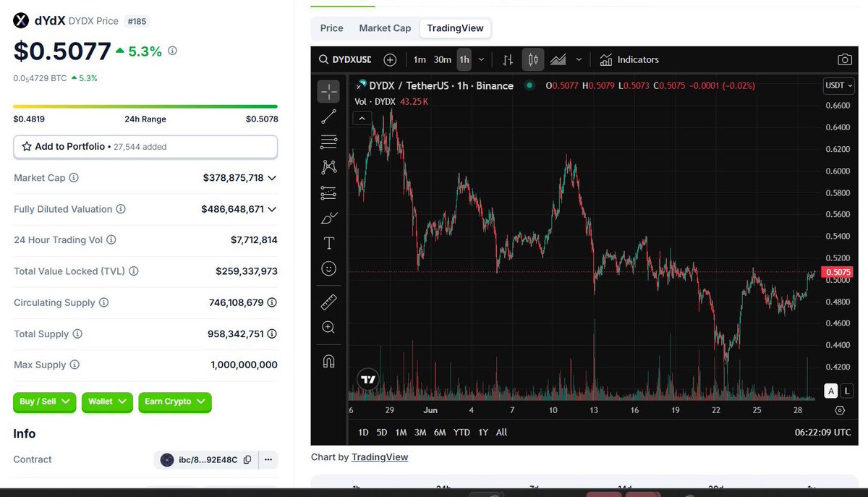The width and height of the screenshot is (868, 497).
Task: Open the Indicators menu
Action: (x=629, y=60)
